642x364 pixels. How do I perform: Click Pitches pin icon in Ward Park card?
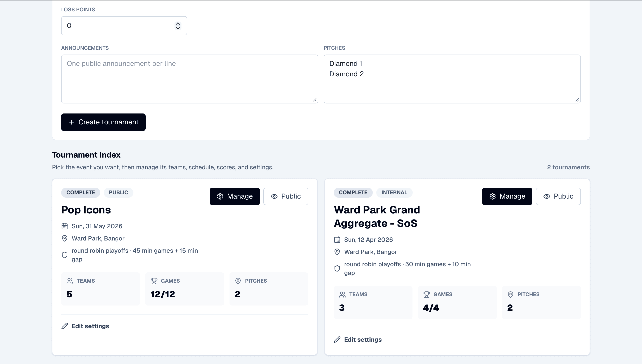[x=511, y=295]
